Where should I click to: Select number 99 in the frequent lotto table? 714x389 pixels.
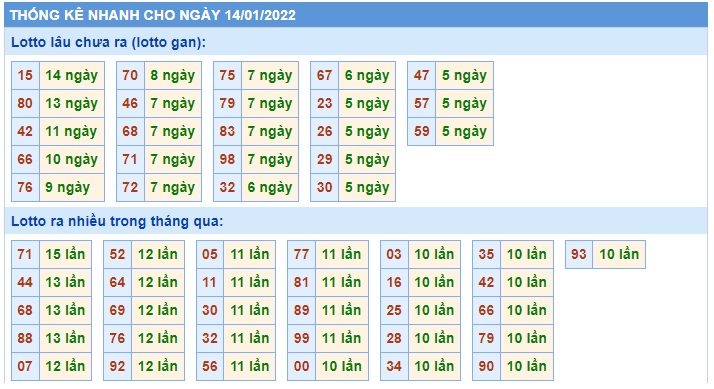(301, 338)
